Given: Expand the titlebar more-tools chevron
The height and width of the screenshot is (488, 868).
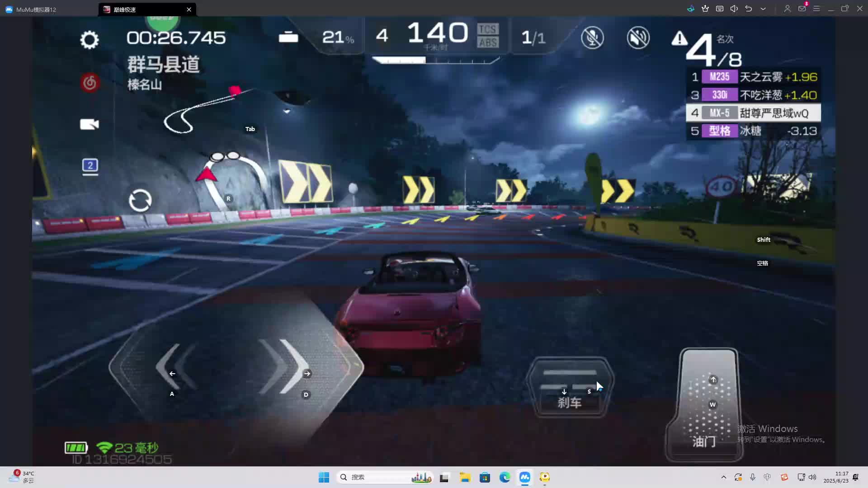Looking at the screenshot, I should (x=763, y=9).
